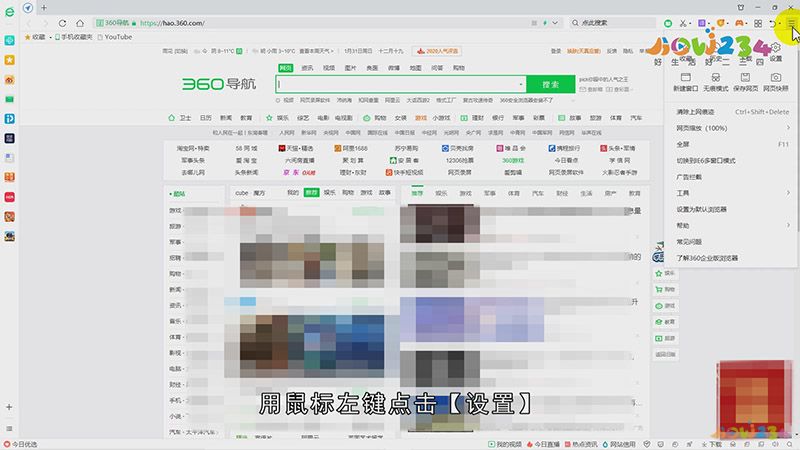800x450 pixels.
Task: Open a new tab with plus icon
Action: point(44,8)
